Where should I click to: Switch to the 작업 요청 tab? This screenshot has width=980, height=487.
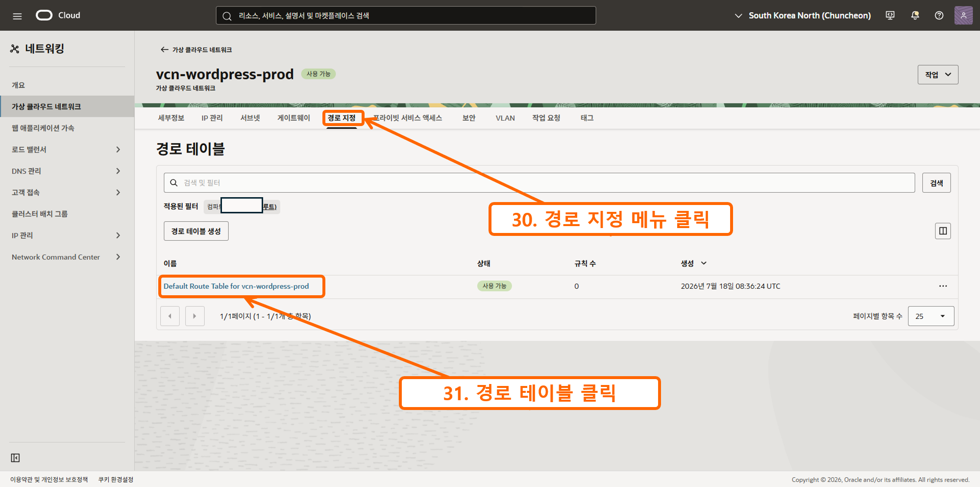546,118
